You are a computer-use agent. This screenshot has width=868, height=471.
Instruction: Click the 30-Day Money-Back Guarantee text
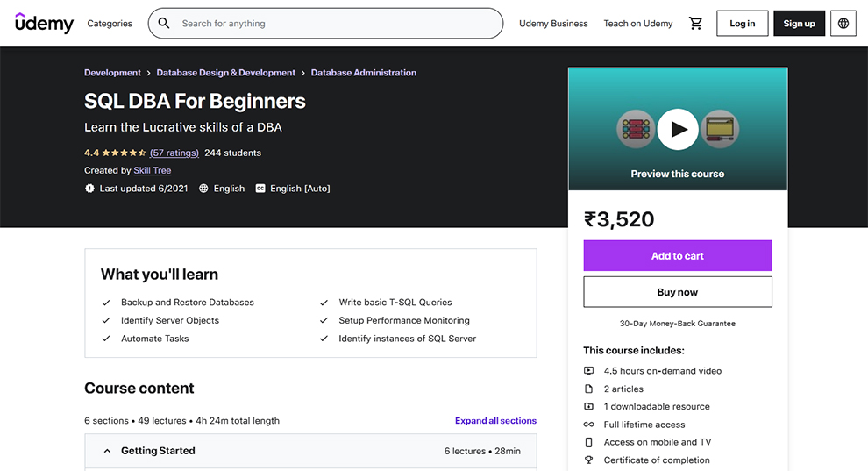tap(678, 324)
